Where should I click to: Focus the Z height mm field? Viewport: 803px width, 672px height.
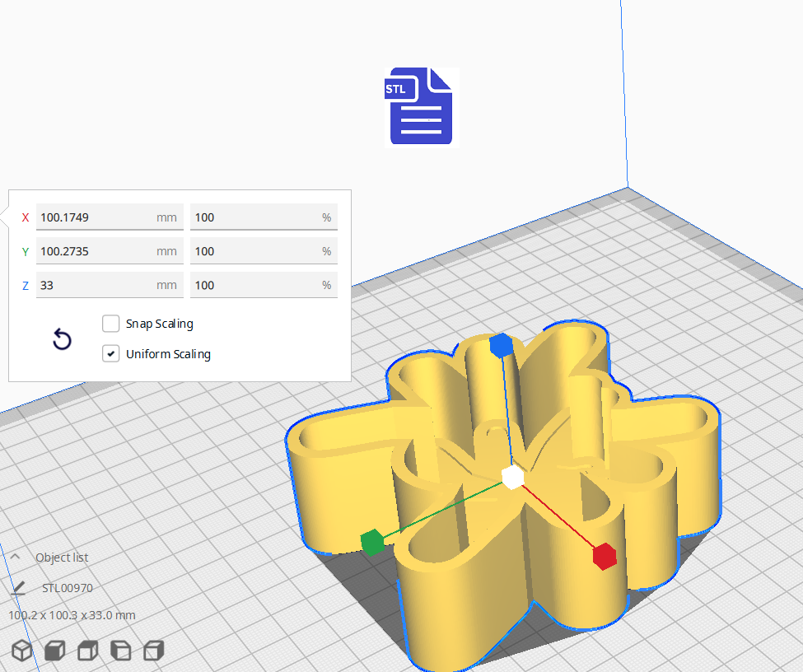click(x=95, y=285)
